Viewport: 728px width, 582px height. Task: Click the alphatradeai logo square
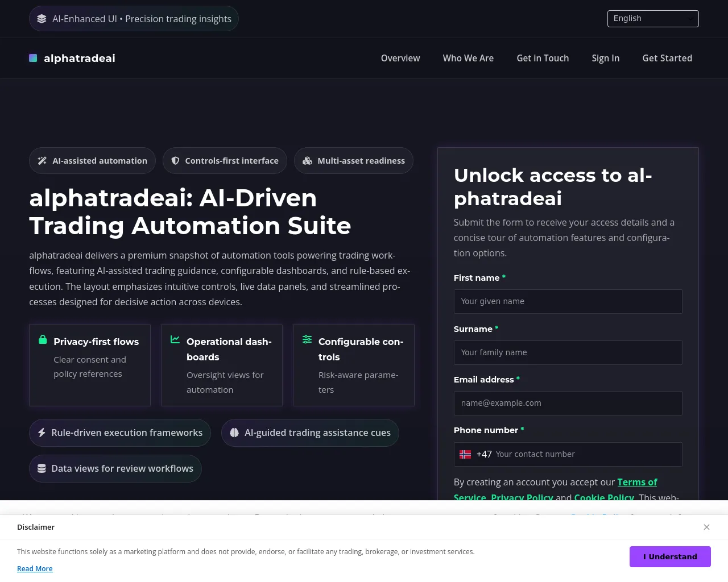pyautogui.click(x=33, y=58)
